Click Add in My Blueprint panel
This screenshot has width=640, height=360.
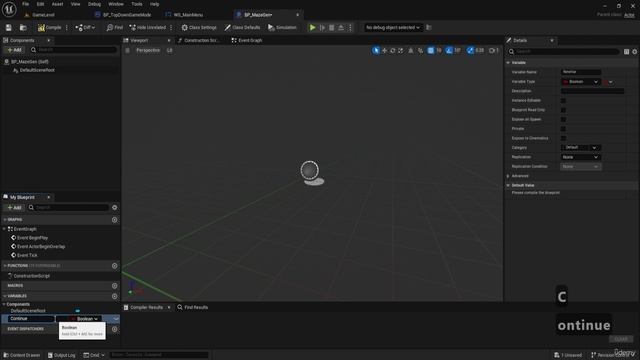tap(14, 207)
